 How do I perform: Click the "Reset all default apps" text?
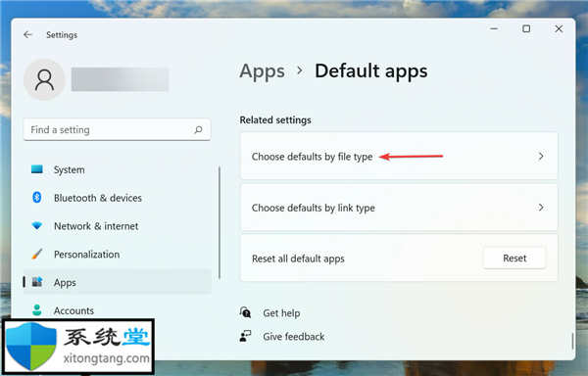pos(298,258)
